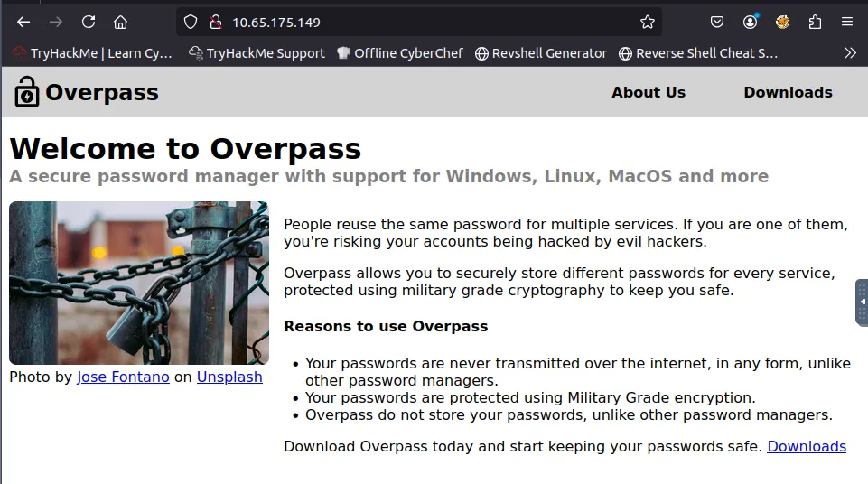Viewport: 868px width, 484px height.
Task: Expand the hidden bookmarks overflow chevron
Action: pyautogui.click(x=850, y=53)
